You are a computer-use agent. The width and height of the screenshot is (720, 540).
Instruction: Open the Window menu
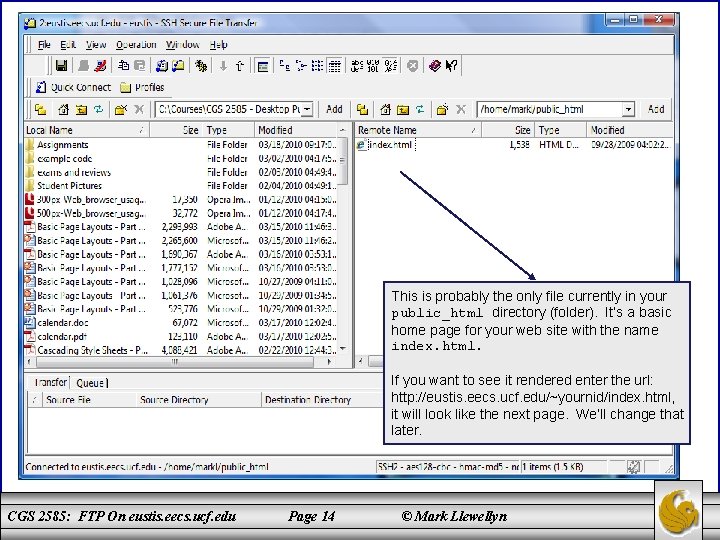point(183,45)
